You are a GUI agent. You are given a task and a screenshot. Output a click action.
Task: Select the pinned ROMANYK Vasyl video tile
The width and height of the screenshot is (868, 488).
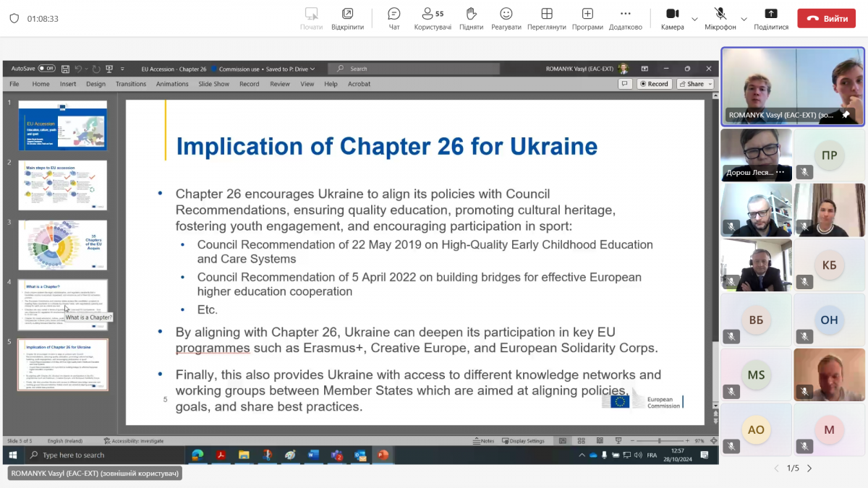[x=793, y=86]
